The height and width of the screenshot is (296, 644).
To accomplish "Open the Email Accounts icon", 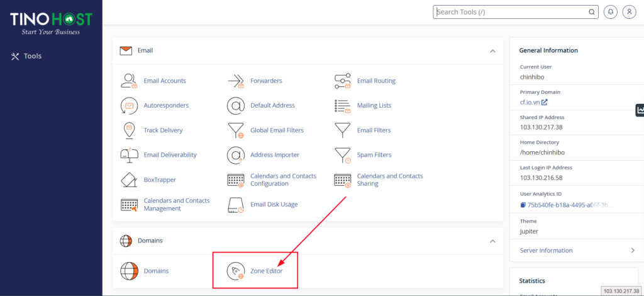I will (128, 81).
